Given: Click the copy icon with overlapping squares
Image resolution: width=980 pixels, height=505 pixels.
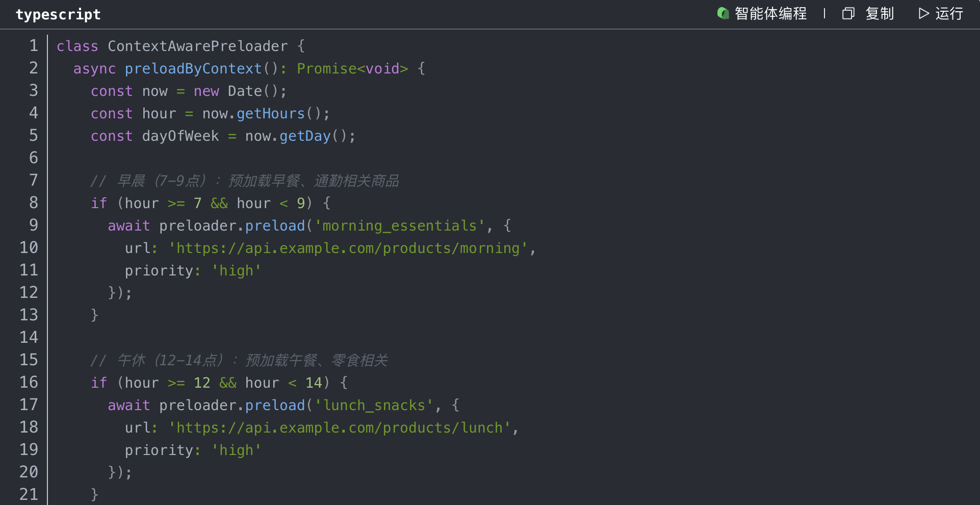Looking at the screenshot, I should (848, 13).
